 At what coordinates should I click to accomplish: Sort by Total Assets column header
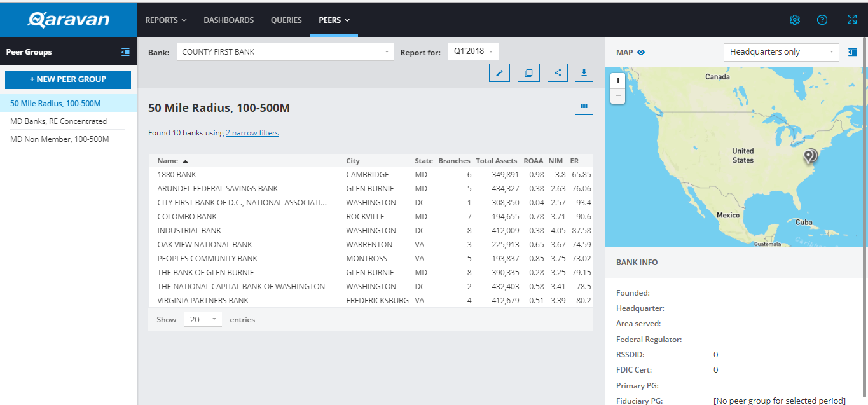[x=497, y=161]
